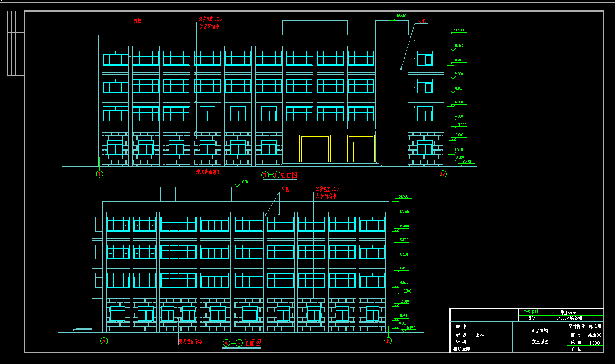Click the 9.800 level mark on A–K elevation
The width and height of the screenshot is (615, 364).
(404, 240)
